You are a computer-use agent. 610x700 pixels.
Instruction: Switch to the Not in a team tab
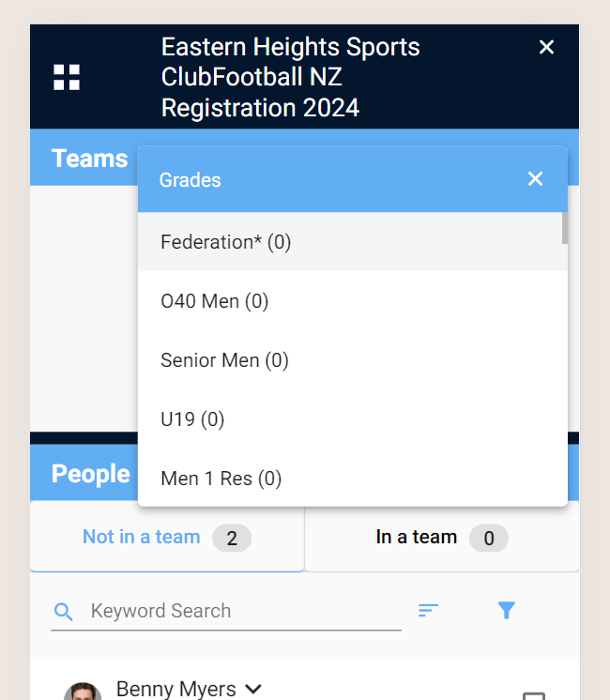[x=167, y=537]
